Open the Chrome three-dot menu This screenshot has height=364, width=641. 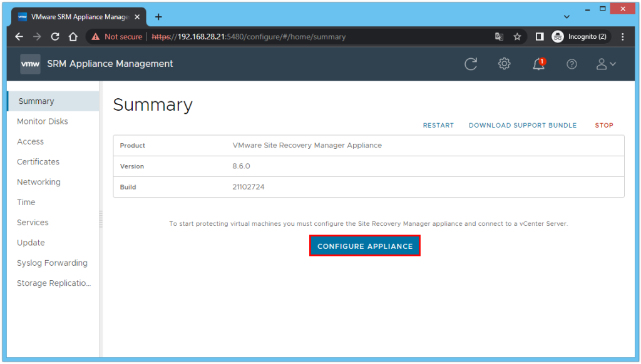tap(623, 37)
